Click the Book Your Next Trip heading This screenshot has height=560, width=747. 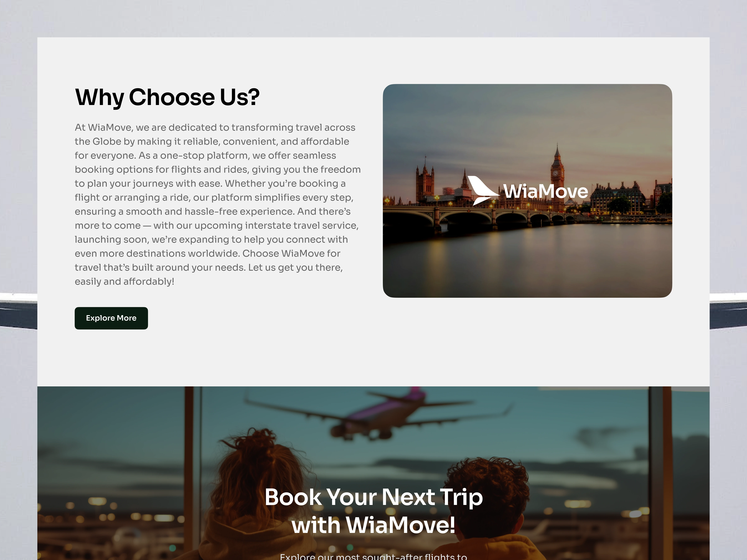374,497
